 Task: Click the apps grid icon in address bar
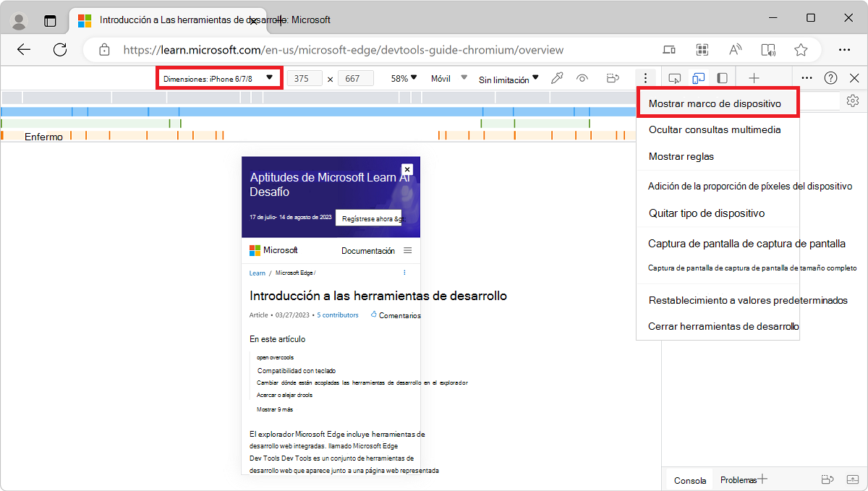click(x=702, y=50)
